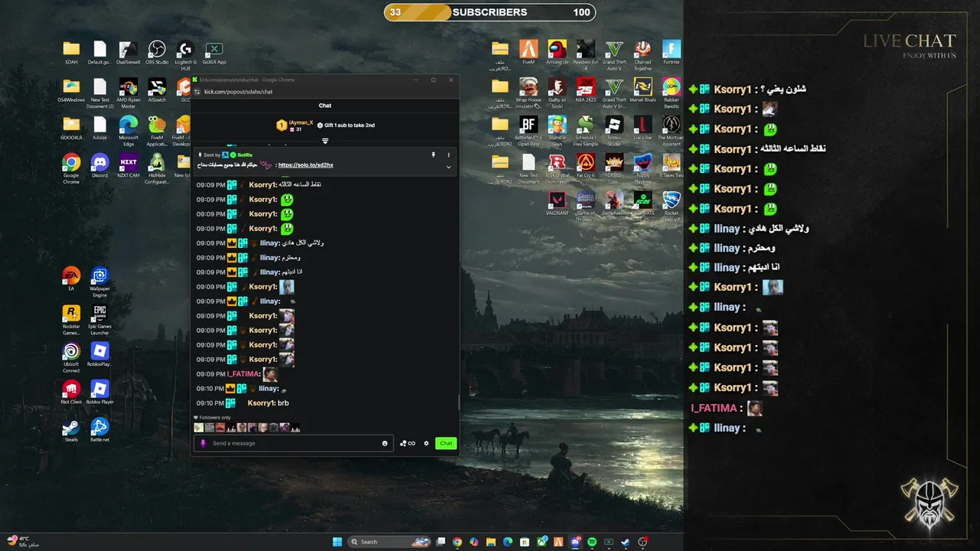Select the Among Us desktop icon

pos(557,53)
